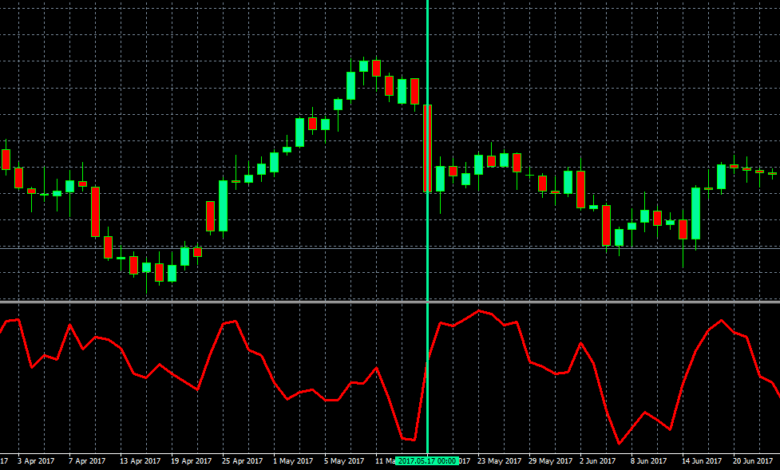
Task: Click the 29 May 2017 date label
Action: [551, 461]
